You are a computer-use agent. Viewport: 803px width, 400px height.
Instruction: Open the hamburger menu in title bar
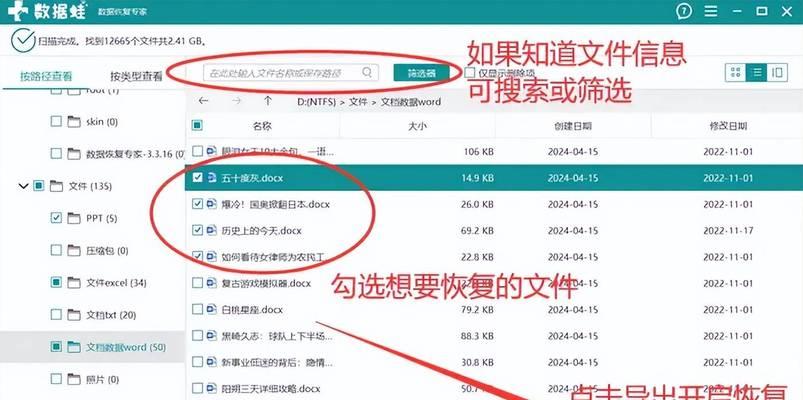[x=711, y=11]
